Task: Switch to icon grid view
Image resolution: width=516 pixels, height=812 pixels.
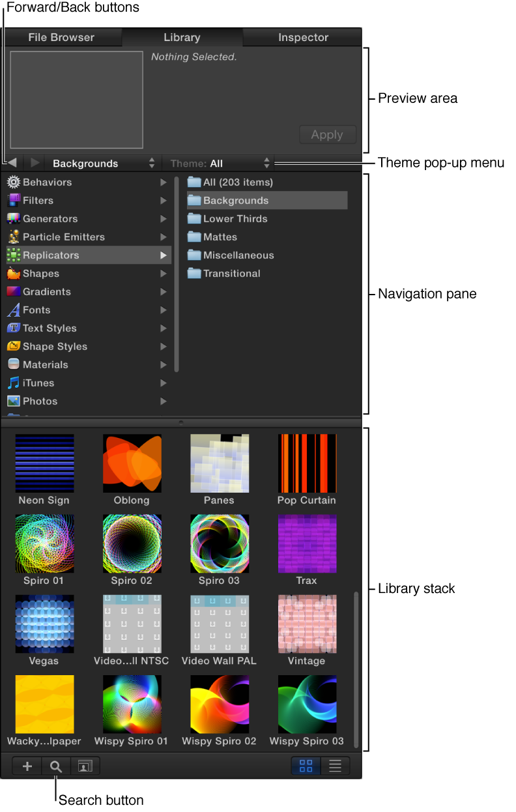Action: coord(306,766)
